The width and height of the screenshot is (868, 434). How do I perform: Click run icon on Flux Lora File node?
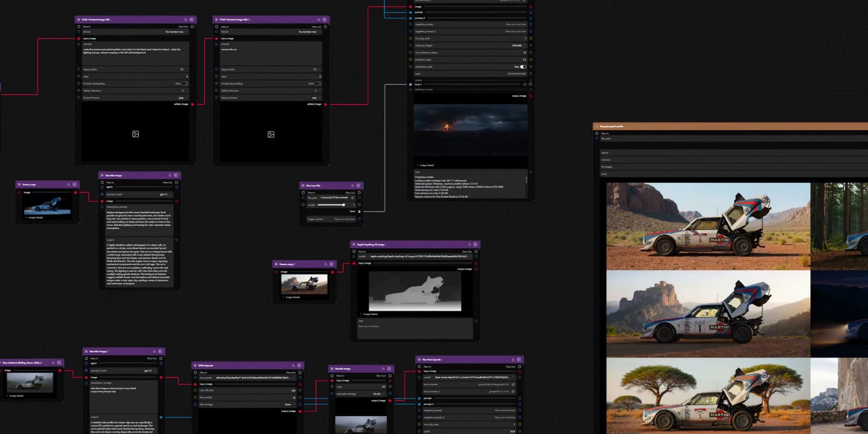click(358, 186)
